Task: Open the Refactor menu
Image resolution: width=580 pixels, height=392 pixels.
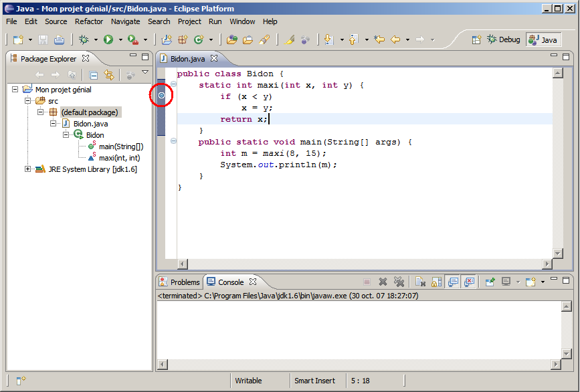Action: click(x=89, y=21)
